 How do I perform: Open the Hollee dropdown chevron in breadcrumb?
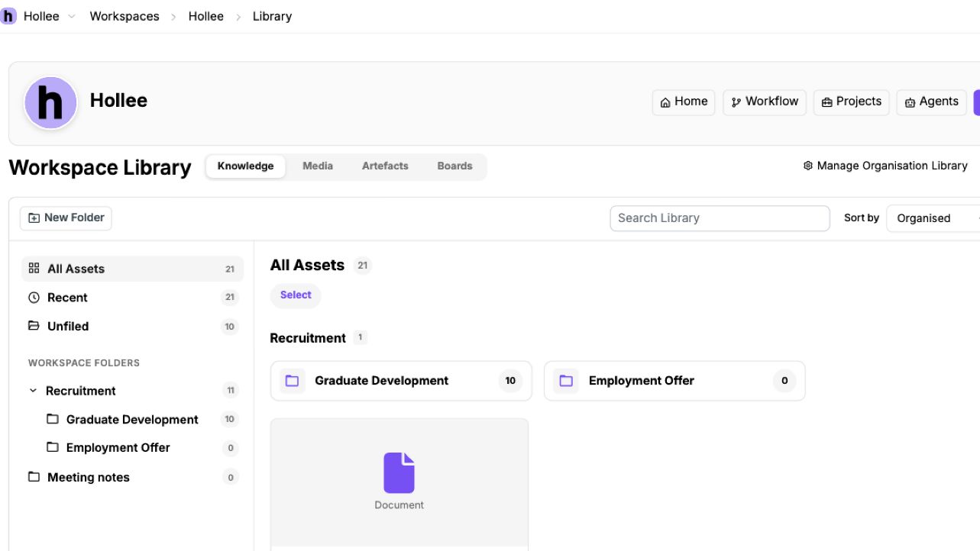point(72,17)
